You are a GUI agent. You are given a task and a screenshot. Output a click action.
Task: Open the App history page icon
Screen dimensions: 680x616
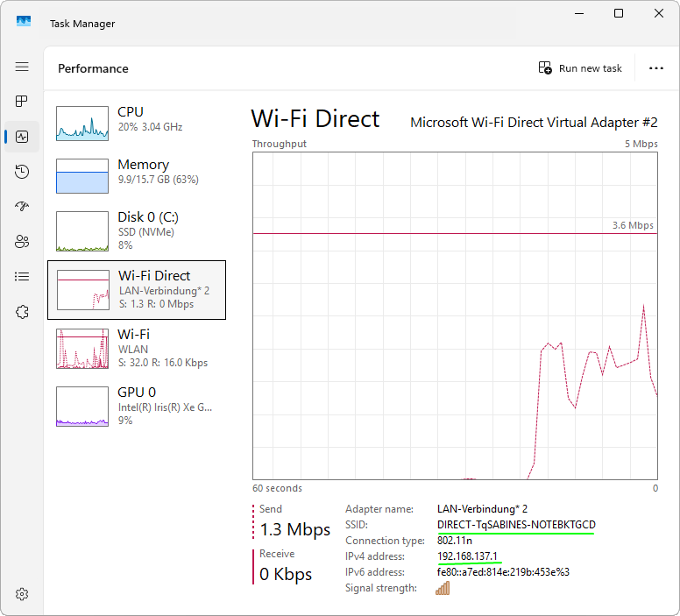click(x=22, y=172)
